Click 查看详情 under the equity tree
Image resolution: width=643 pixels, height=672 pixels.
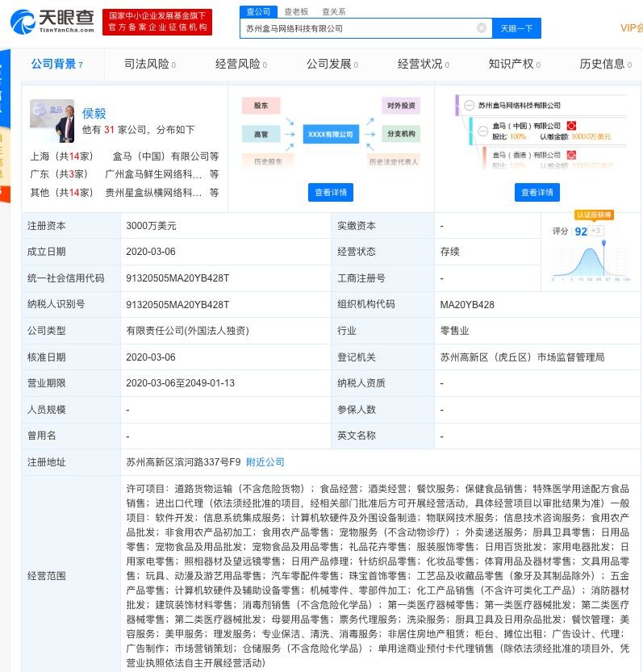click(x=537, y=193)
